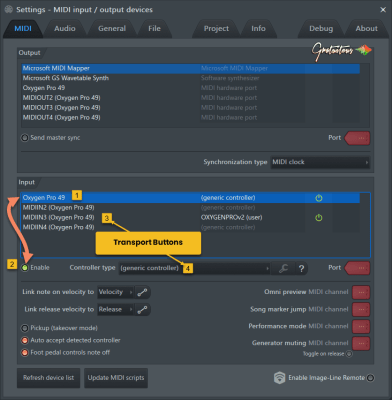The width and height of the screenshot is (392, 400).
Task: Close the Settings window
Action: (383, 10)
